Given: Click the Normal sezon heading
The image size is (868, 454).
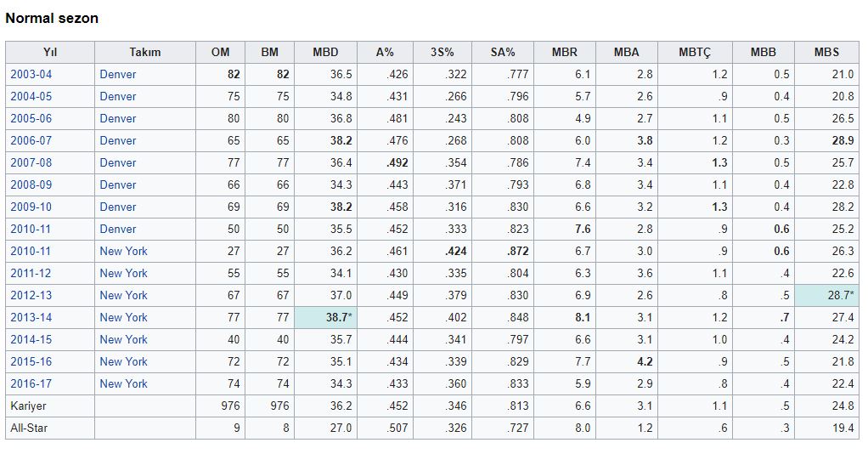Looking at the screenshot, I should pos(52,18).
